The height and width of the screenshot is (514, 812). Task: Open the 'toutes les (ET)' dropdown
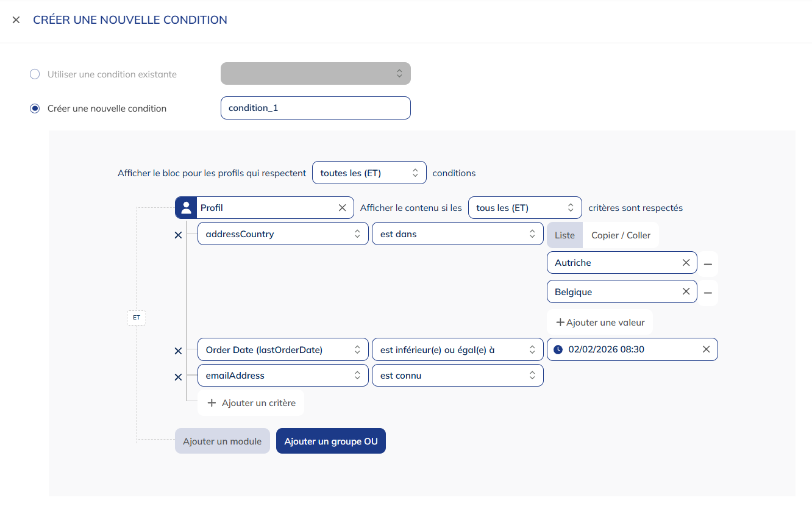point(369,173)
